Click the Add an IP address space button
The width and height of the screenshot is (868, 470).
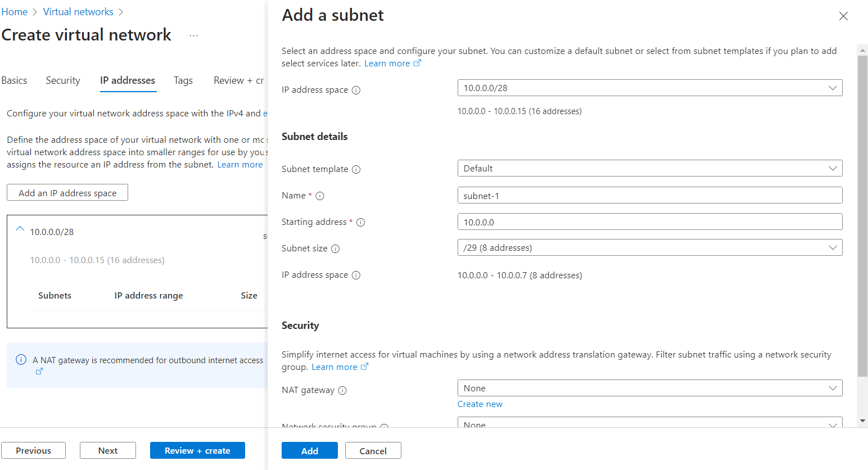[67, 192]
